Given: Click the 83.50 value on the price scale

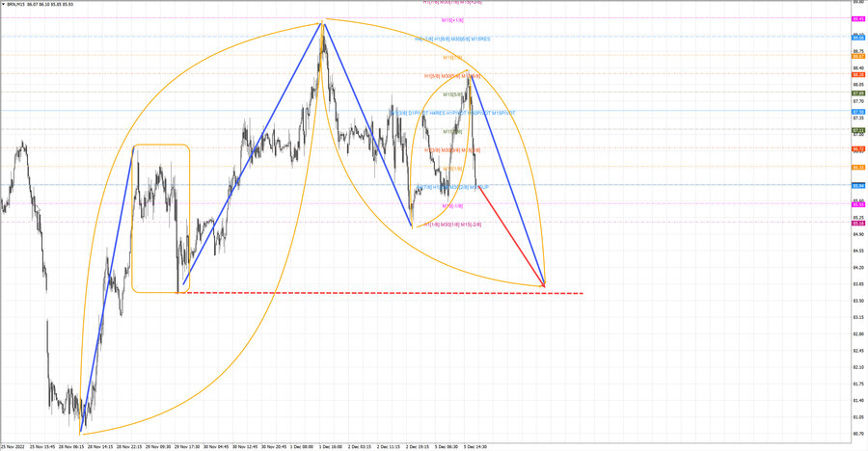Looking at the screenshot, I should click(858, 301).
